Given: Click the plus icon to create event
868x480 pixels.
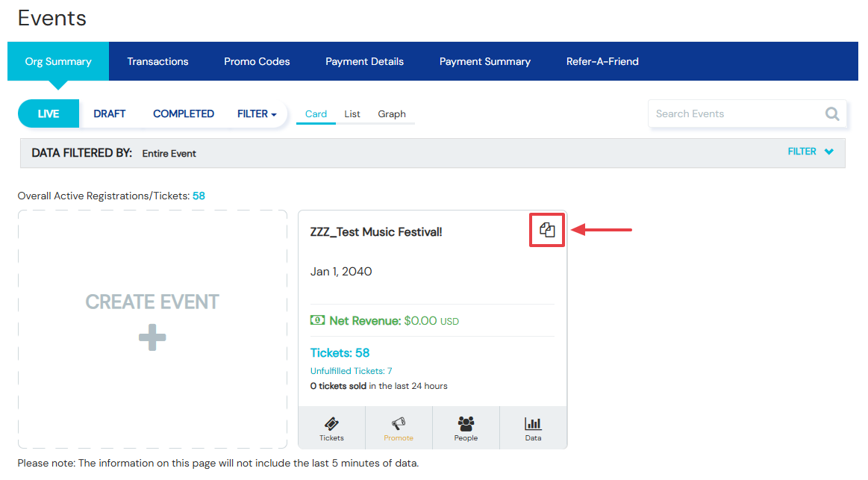Looking at the screenshot, I should [x=152, y=337].
